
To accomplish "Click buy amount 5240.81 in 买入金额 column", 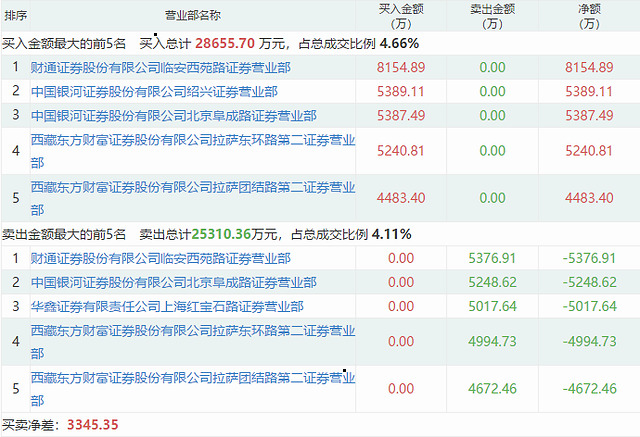I will click(401, 151).
